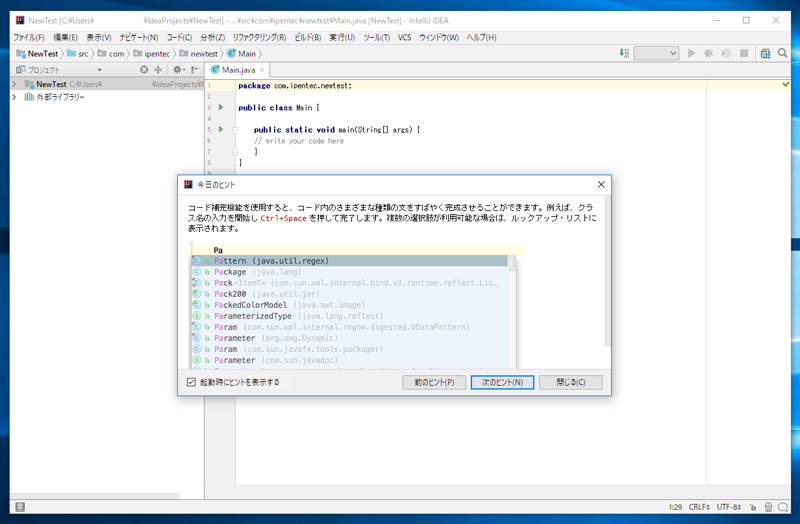Click 閉じる(C) close button in dialog
The width and height of the screenshot is (800, 524).
[570, 382]
